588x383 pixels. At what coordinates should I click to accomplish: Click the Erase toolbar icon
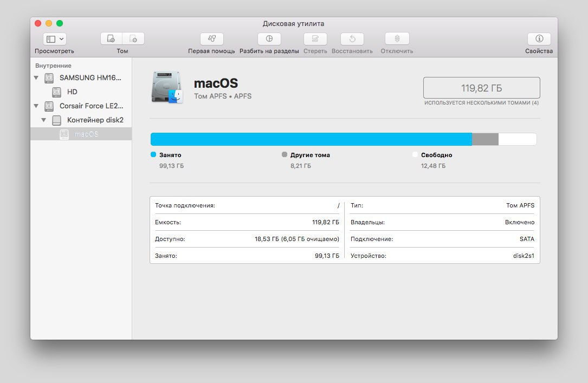315,38
